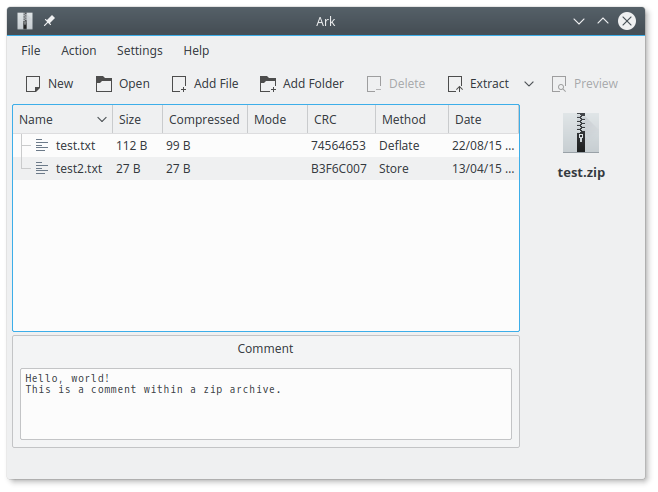Select the test.txt file row

(x=75, y=146)
